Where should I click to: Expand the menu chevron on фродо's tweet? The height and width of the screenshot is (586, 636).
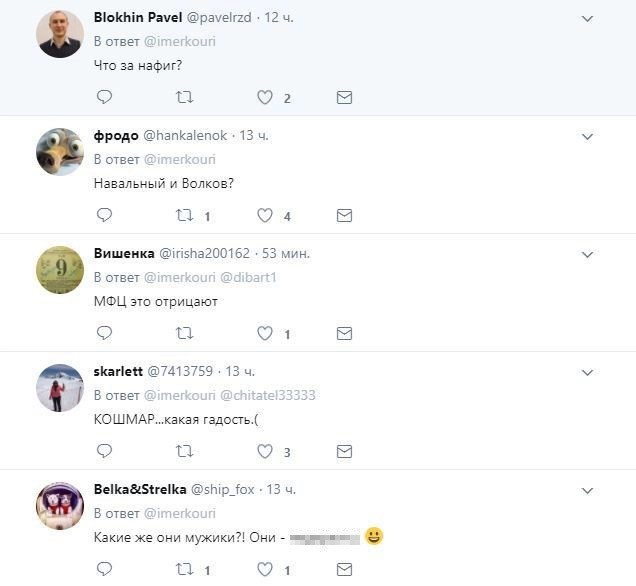(587, 136)
